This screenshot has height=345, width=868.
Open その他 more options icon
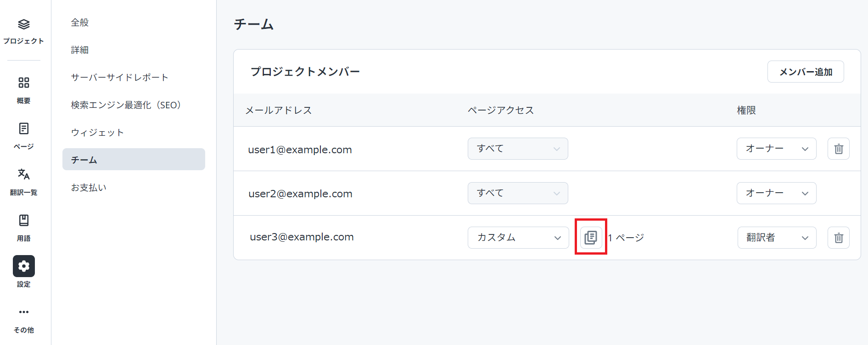click(x=24, y=312)
